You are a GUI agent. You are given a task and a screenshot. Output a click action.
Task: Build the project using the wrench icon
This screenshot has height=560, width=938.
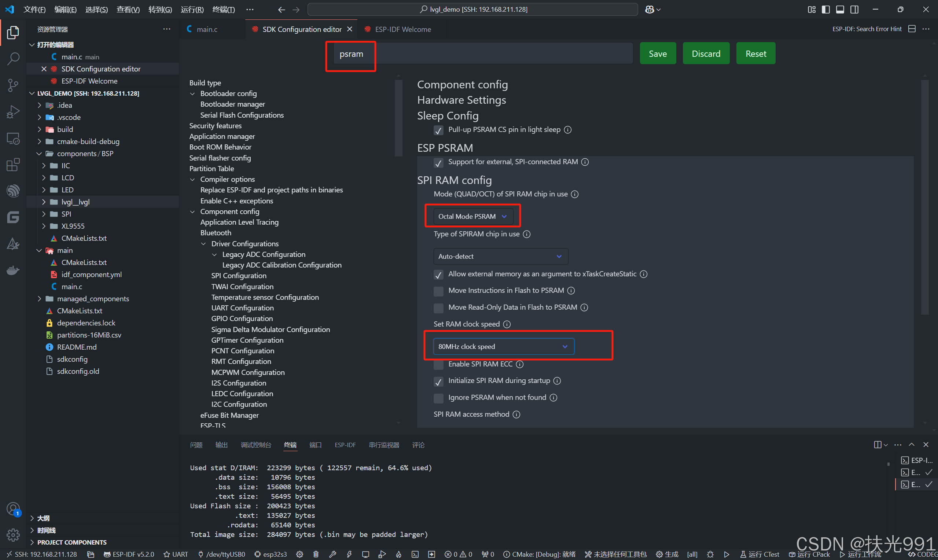point(332,554)
